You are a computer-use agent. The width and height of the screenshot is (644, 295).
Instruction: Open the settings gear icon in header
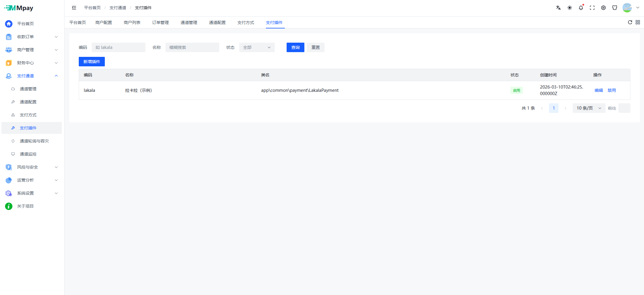(603, 8)
